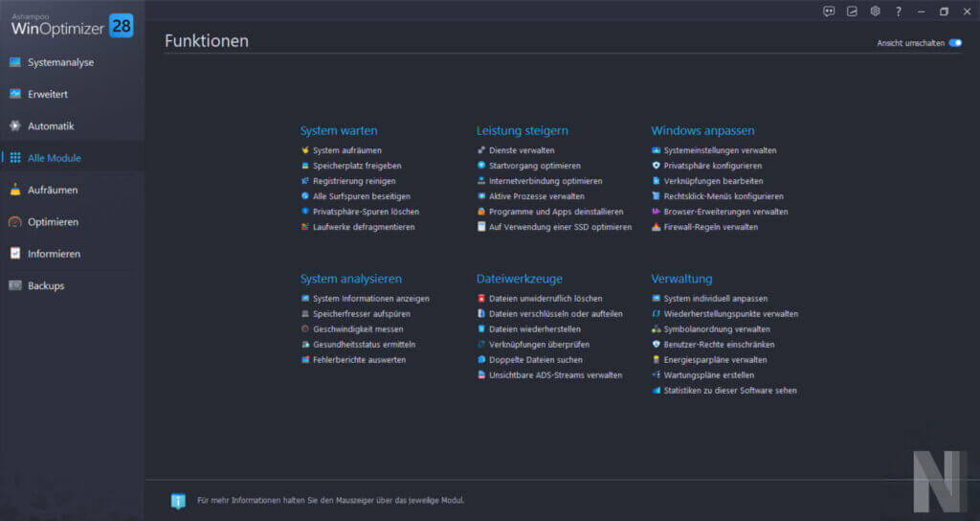Click the feedback chat icon in title bar
Viewport: 980px width, 521px height.
(829, 11)
